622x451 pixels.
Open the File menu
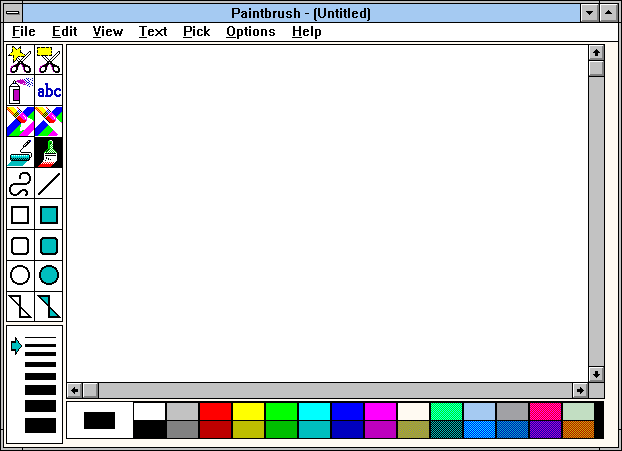(24, 31)
